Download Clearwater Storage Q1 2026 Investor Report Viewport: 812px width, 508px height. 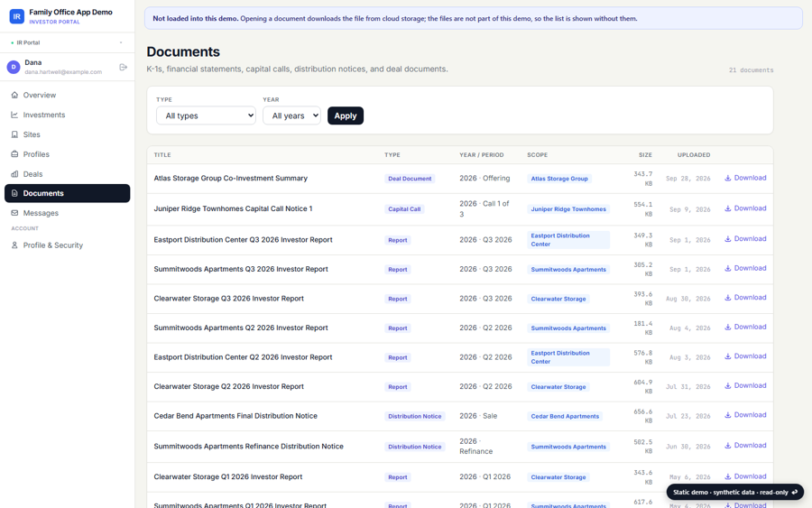click(745, 476)
